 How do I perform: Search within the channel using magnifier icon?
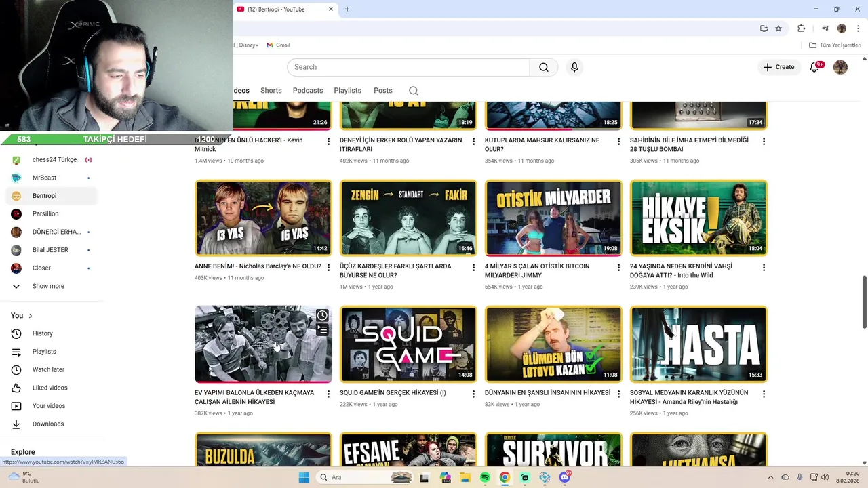[x=414, y=91]
